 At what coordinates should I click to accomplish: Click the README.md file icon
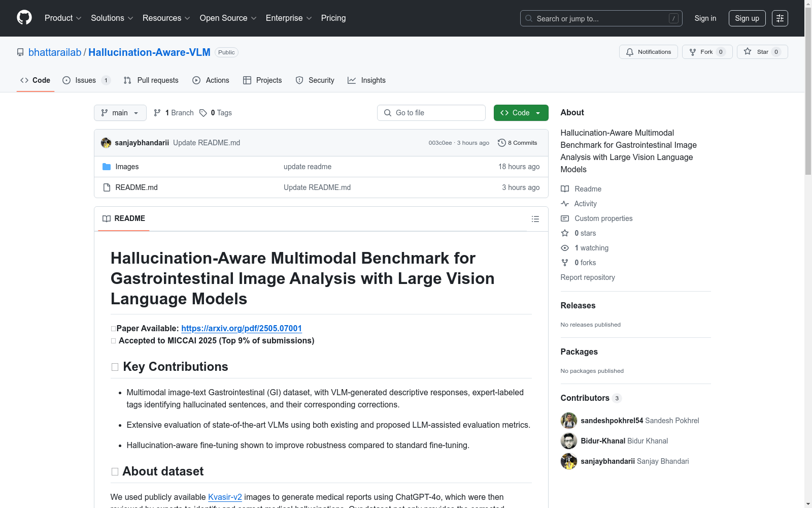pos(107,187)
